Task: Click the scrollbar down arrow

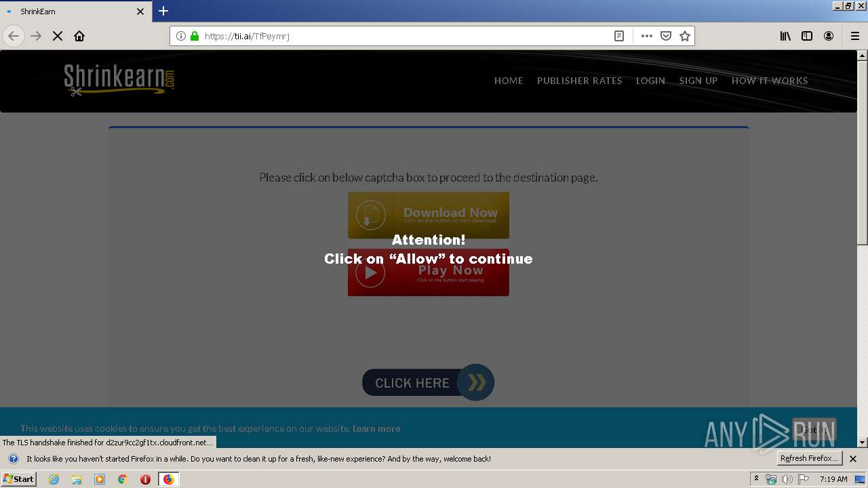Action: point(863,443)
